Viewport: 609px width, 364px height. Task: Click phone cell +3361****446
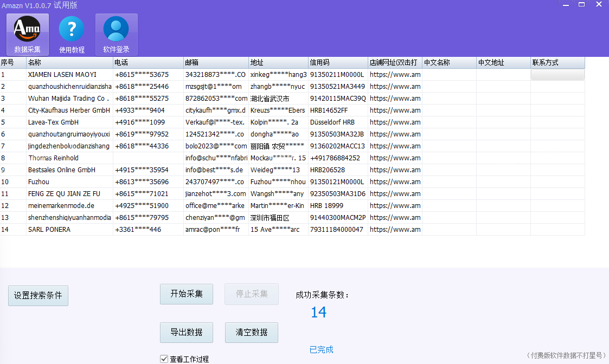(x=148, y=230)
